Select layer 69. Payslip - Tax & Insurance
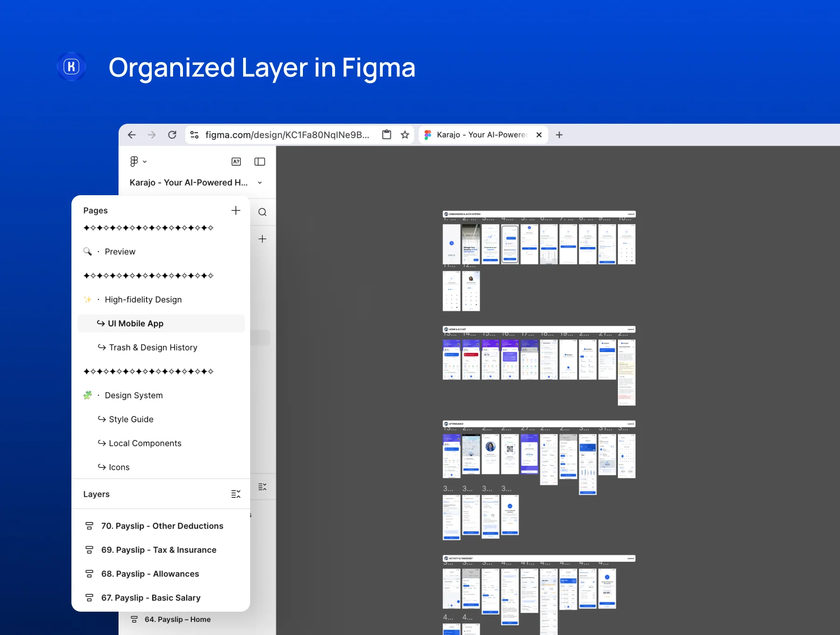The width and height of the screenshot is (840, 635). 161,550
